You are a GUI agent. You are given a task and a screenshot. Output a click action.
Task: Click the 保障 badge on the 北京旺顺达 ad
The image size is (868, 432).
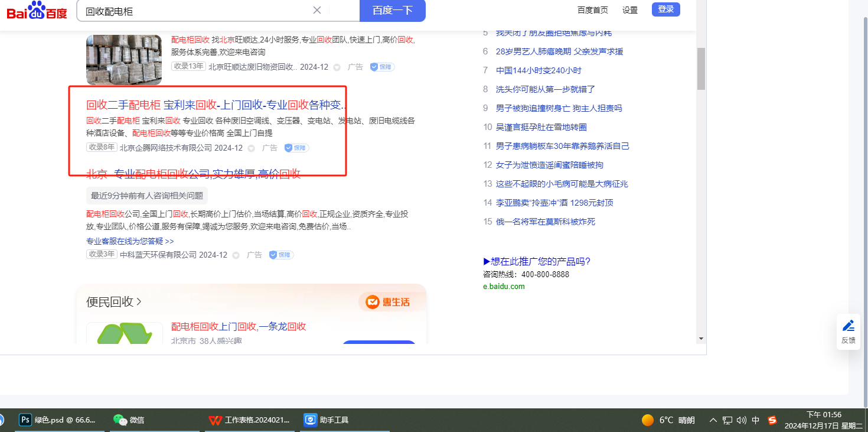382,67
